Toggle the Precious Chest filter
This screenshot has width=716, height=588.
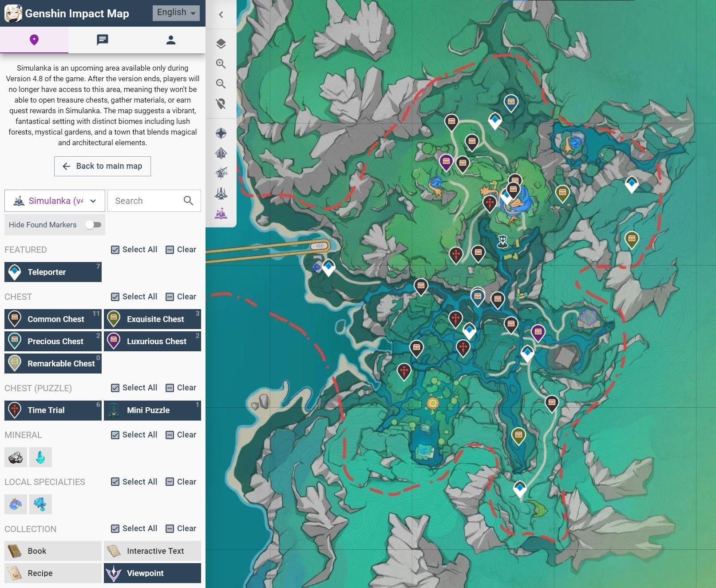[53, 341]
